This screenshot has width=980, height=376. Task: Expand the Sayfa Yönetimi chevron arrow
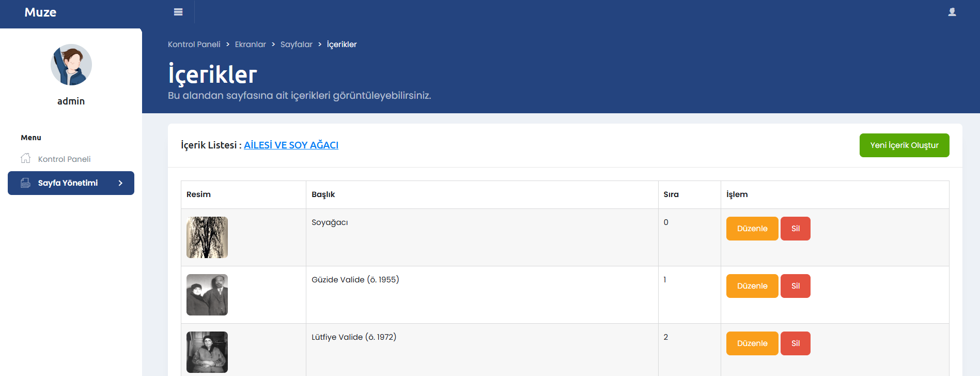coord(120,183)
